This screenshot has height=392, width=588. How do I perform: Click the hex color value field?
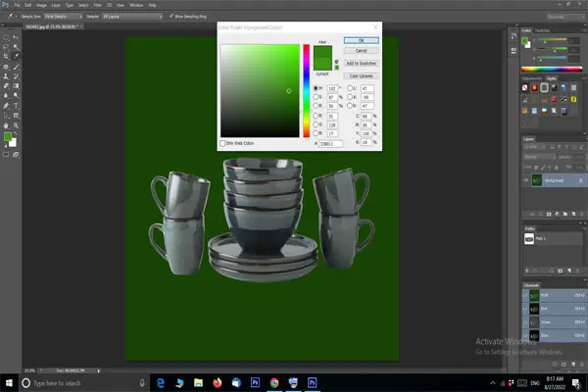(x=330, y=144)
